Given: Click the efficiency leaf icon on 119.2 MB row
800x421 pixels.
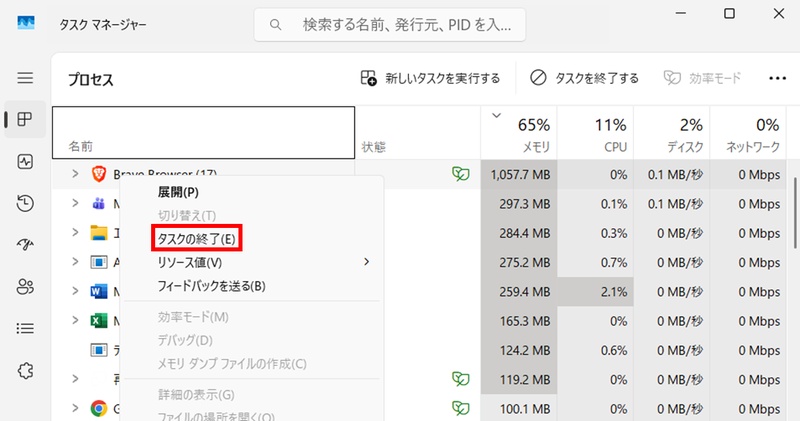Looking at the screenshot, I should tap(460, 379).
